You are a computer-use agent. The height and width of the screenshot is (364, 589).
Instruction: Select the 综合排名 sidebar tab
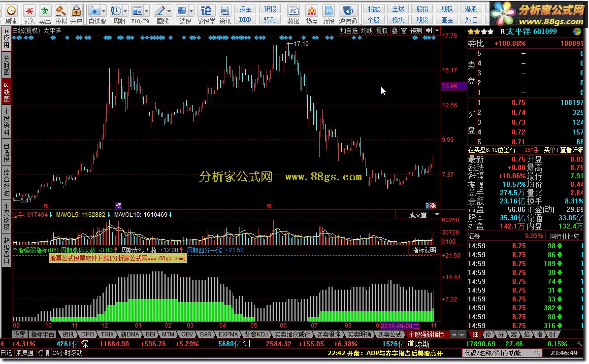pos(6,183)
